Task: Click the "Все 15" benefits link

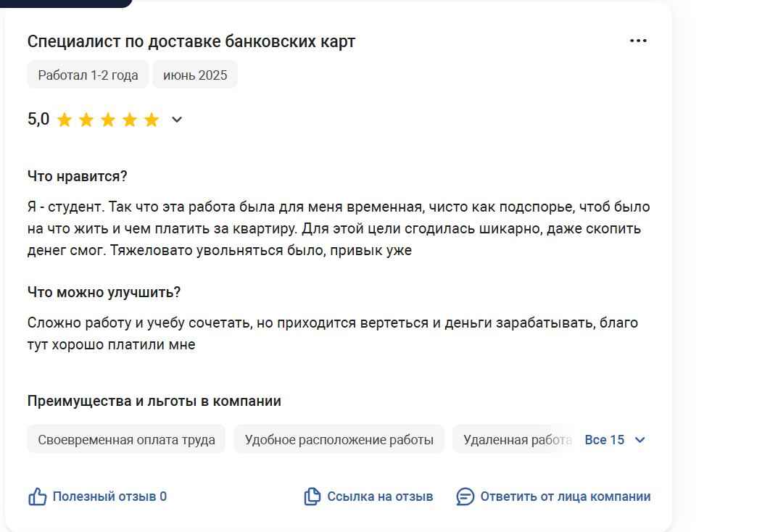Action: coord(604,440)
